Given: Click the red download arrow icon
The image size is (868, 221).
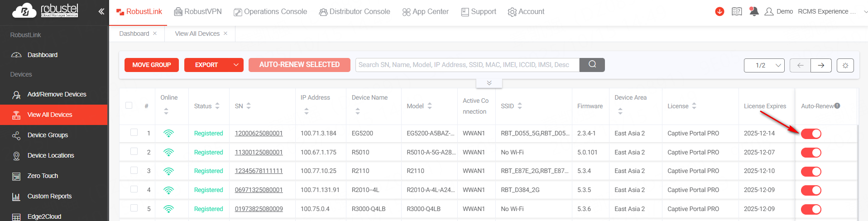Looking at the screenshot, I should [719, 12].
